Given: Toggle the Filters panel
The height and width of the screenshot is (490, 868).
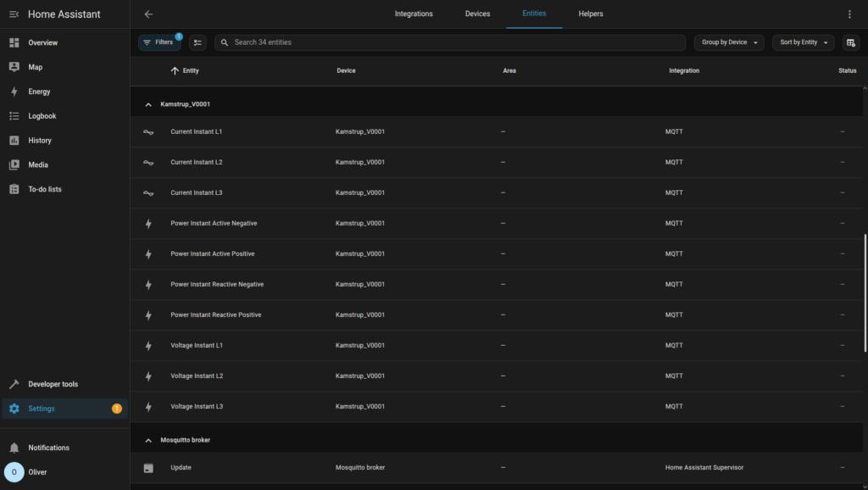Looking at the screenshot, I should click(x=159, y=42).
